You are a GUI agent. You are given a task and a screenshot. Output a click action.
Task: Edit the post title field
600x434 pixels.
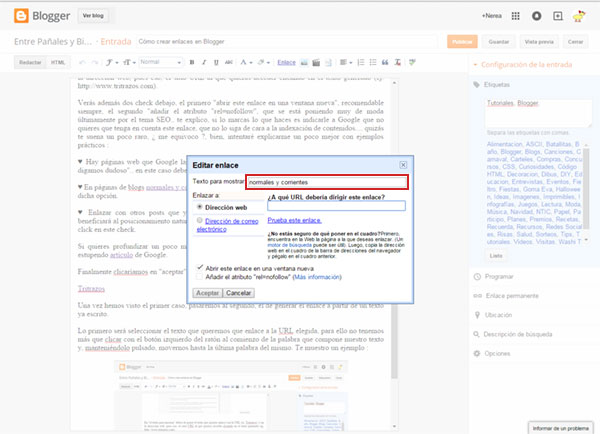(287, 42)
